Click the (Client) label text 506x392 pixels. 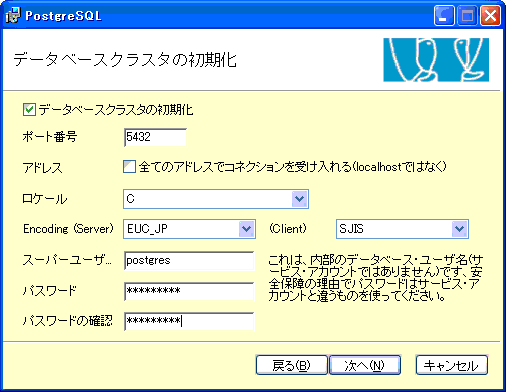(x=288, y=229)
